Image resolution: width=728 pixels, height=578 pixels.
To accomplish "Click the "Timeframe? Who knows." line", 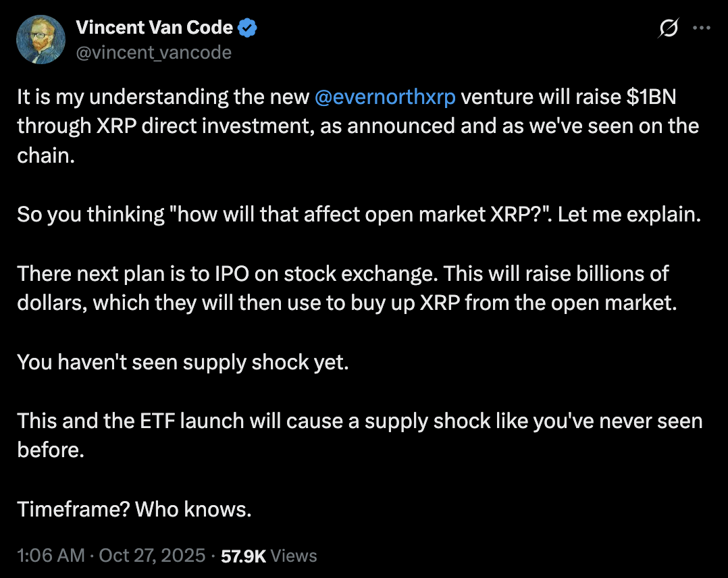I will pyautogui.click(x=134, y=509).
